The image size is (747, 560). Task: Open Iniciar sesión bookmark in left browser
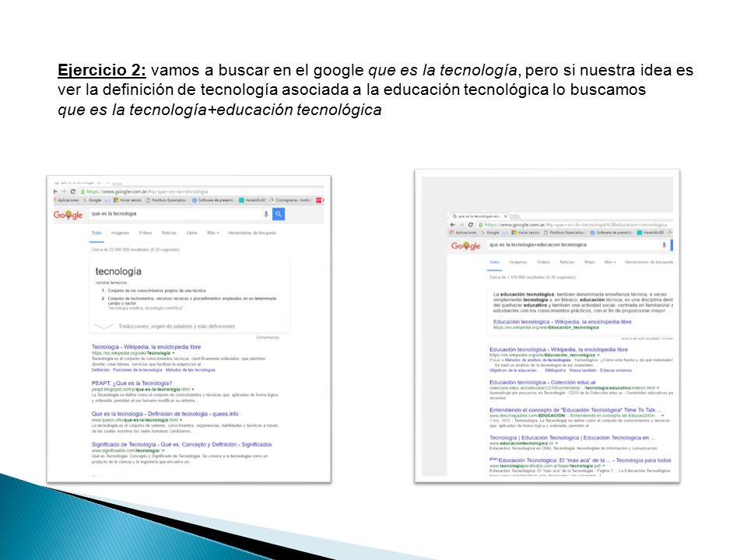(128, 200)
